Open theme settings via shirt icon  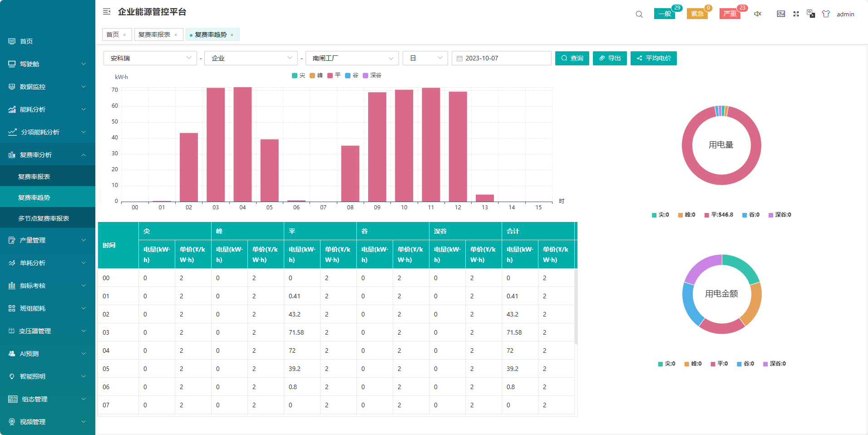point(826,14)
